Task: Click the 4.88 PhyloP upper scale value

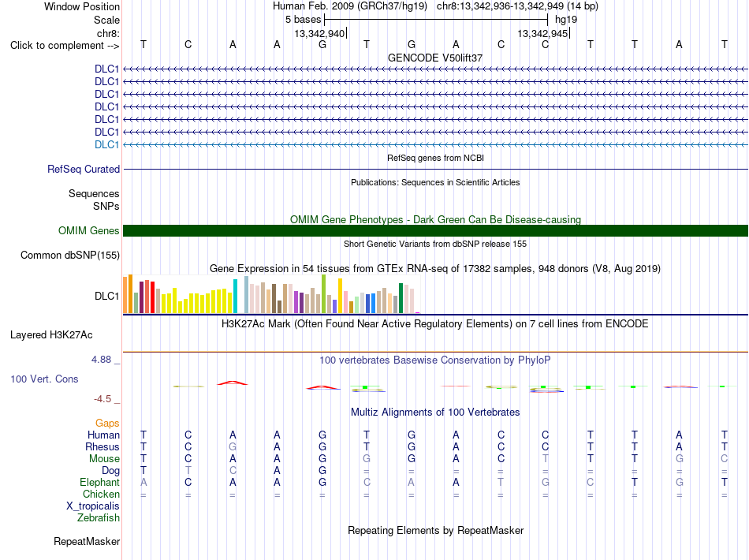Action: tap(102, 360)
